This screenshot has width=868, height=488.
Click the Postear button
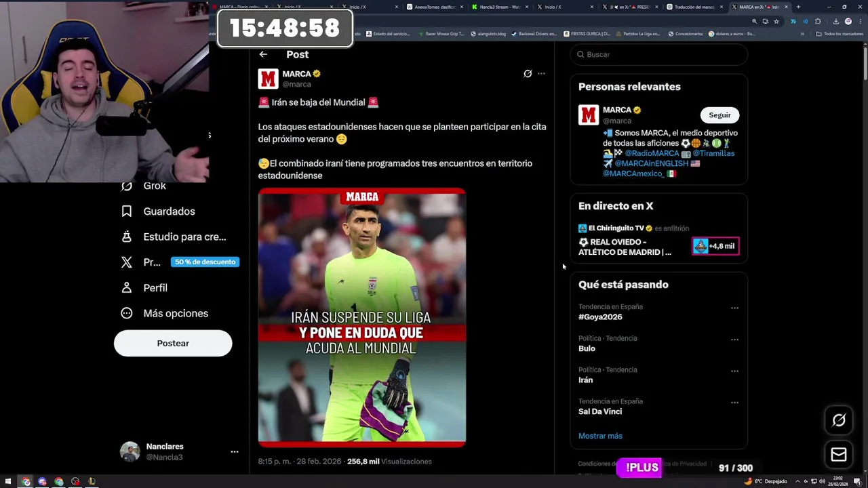pyautogui.click(x=173, y=343)
